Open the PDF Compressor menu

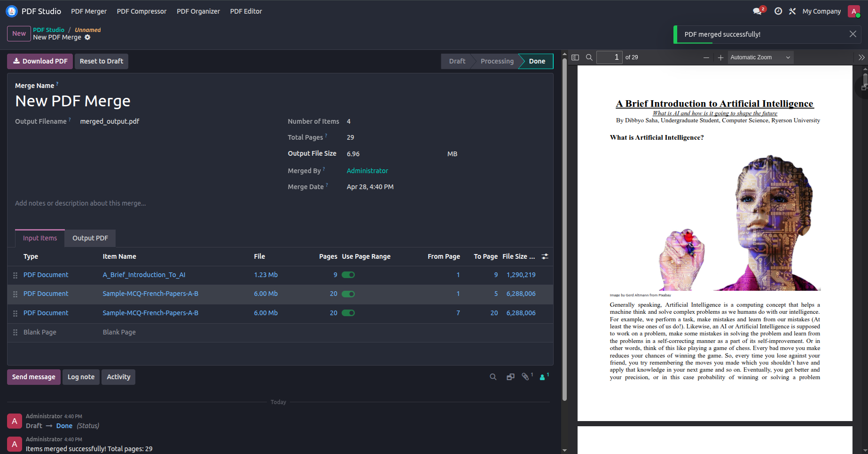(x=141, y=11)
